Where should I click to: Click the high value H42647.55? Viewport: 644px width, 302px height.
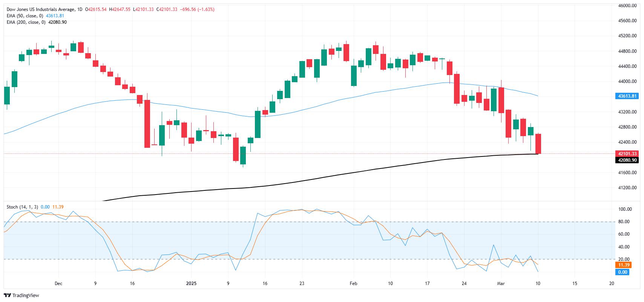coord(120,9)
